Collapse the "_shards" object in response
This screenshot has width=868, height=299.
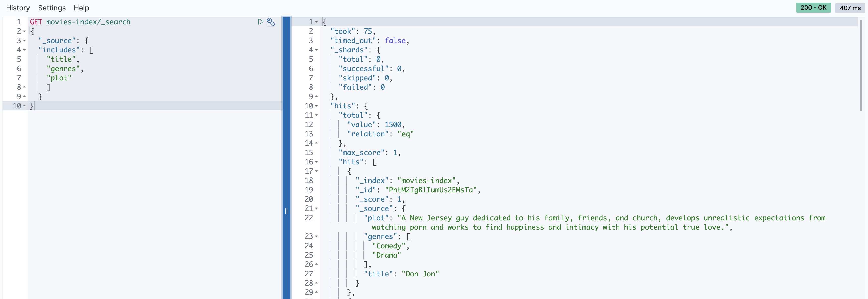point(317,50)
